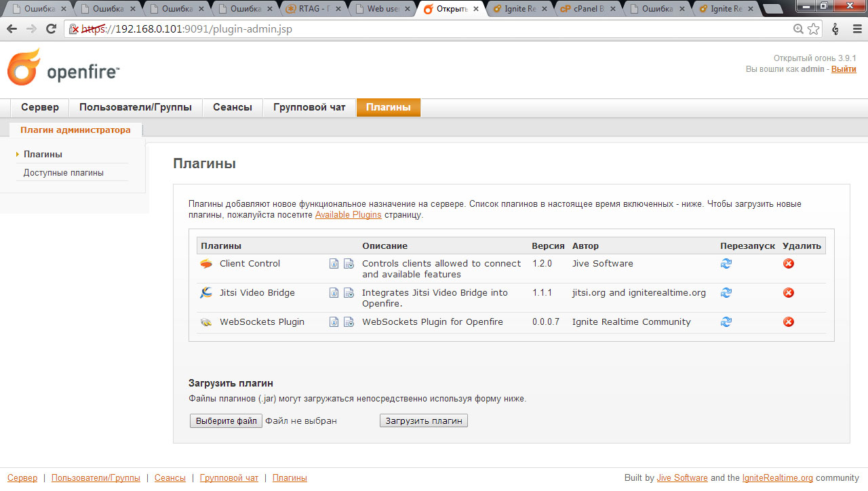Open the Сервер main tab
Image resolution: width=868 pixels, height=491 pixels.
pyautogui.click(x=40, y=107)
